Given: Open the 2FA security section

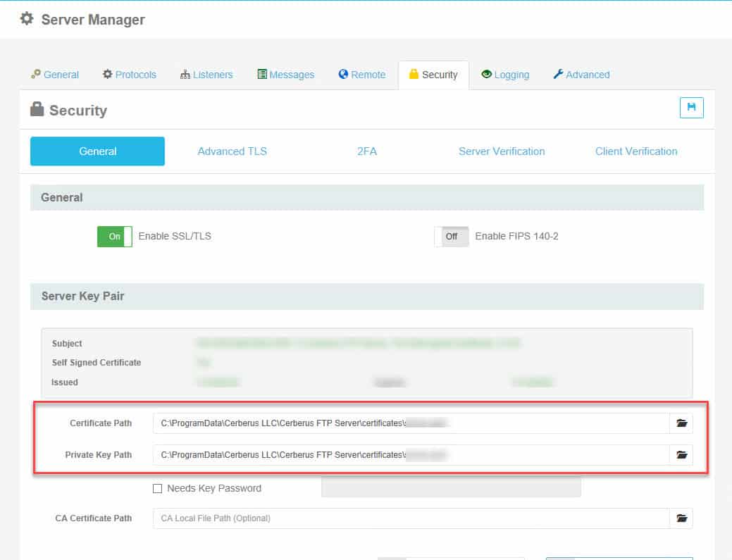Looking at the screenshot, I should pos(366,151).
